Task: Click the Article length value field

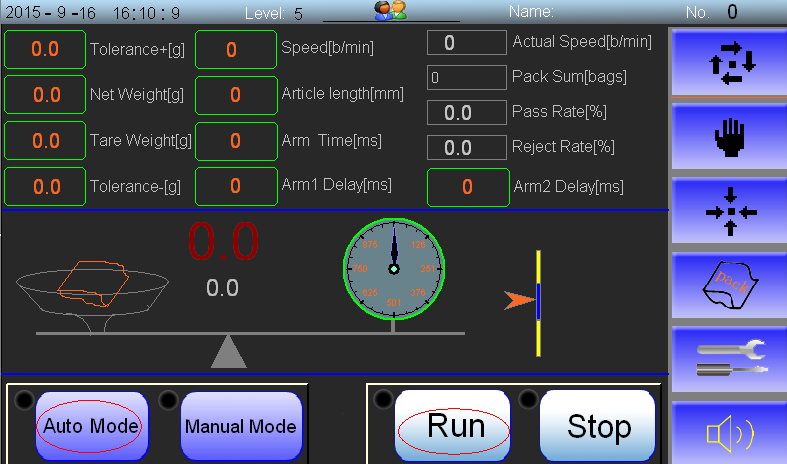Action: coord(235,95)
